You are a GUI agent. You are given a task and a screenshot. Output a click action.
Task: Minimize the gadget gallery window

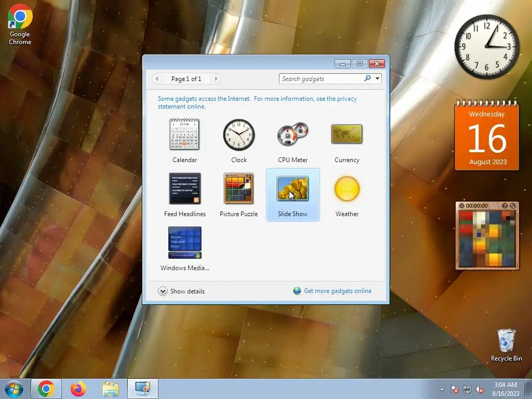click(343, 64)
